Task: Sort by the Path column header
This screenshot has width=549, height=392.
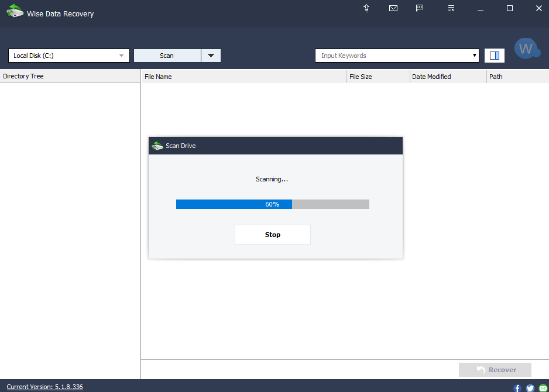Action: (x=518, y=77)
